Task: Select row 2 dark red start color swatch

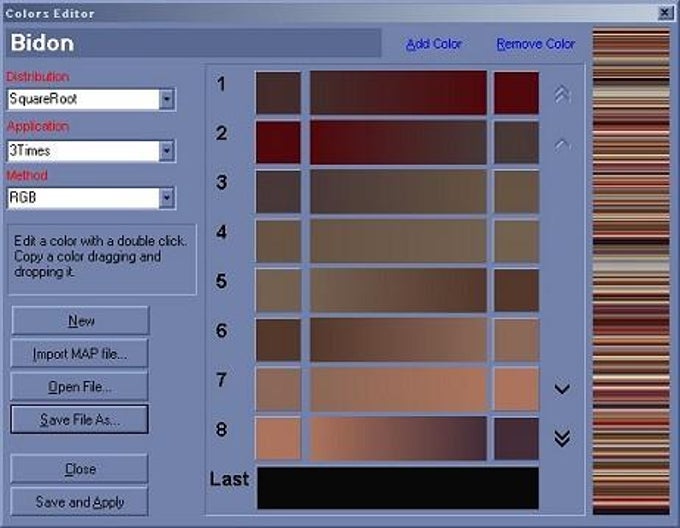Action: pyautogui.click(x=278, y=142)
